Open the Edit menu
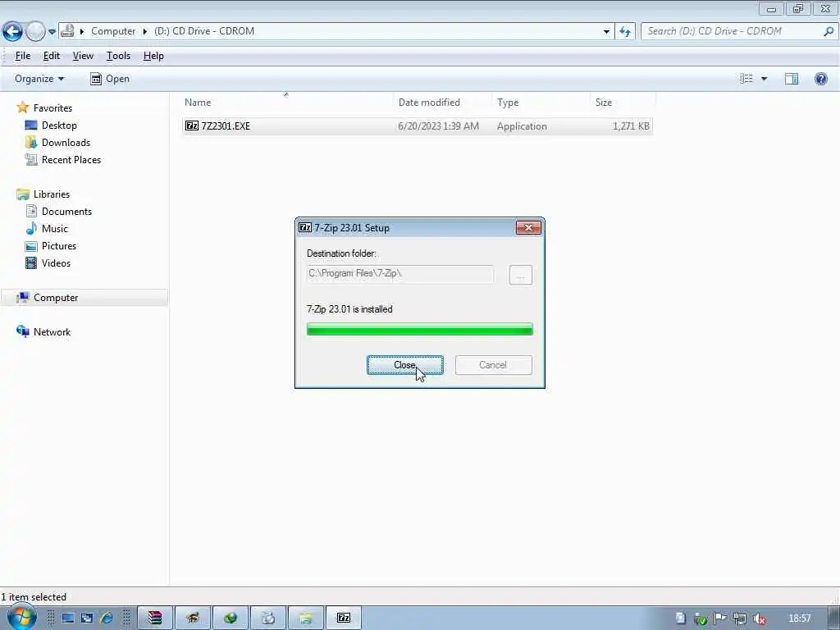This screenshot has height=630, width=840. [52, 56]
